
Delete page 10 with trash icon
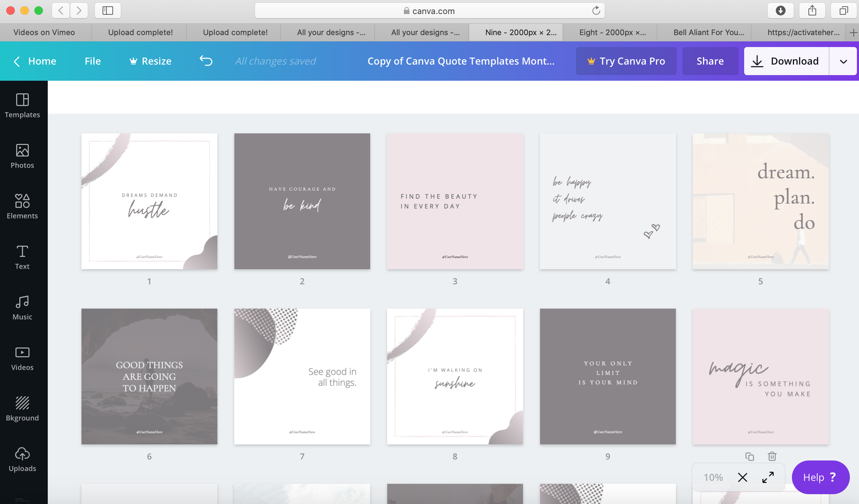[x=772, y=456]
